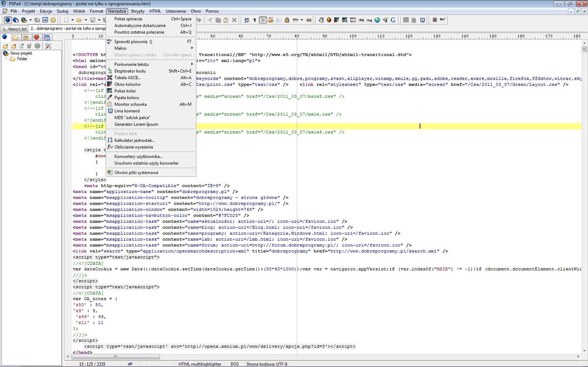Viewport: 588px width, 367px height.
Task: Choose Automatyczne dokańczanie menu entry
Action: (151, 26)
